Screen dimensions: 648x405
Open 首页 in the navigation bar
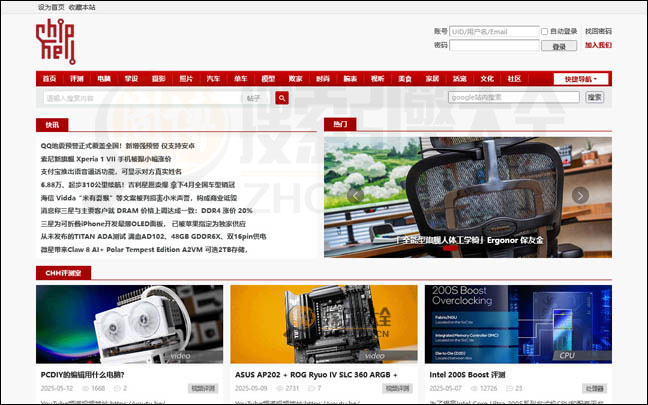click(49, 79)
